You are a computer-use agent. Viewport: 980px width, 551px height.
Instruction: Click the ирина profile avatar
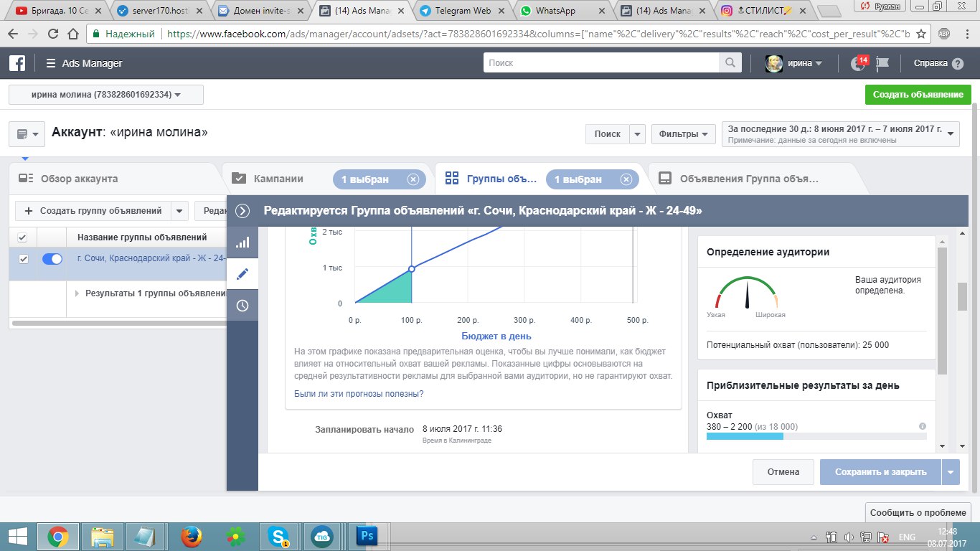click(774, 63)
